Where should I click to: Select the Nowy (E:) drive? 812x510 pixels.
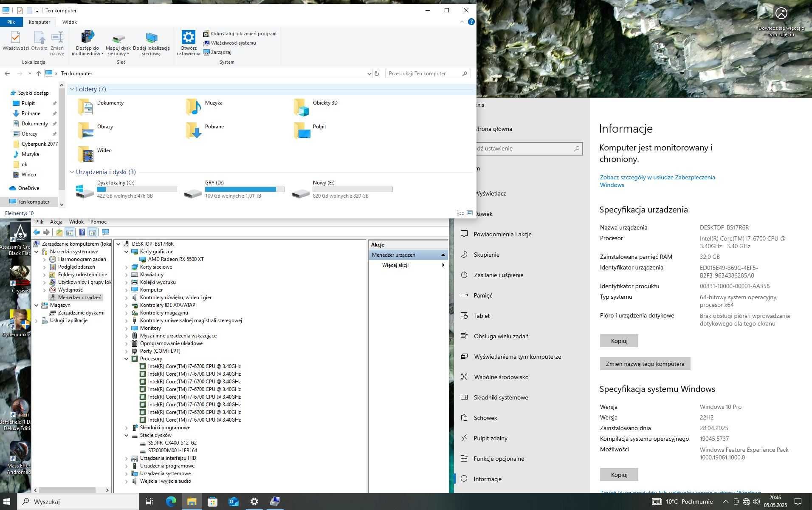[x=342, y=189]
